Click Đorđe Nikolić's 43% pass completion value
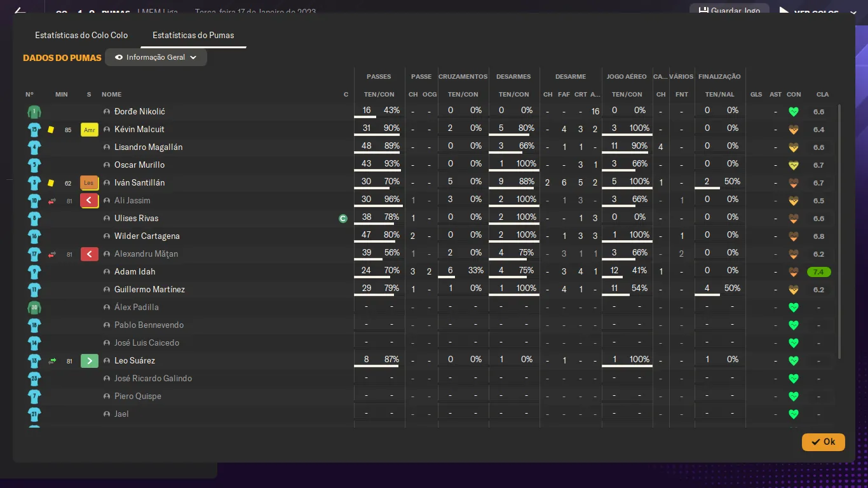This screenshot has height=488, width=868. (x=391, y=111)
